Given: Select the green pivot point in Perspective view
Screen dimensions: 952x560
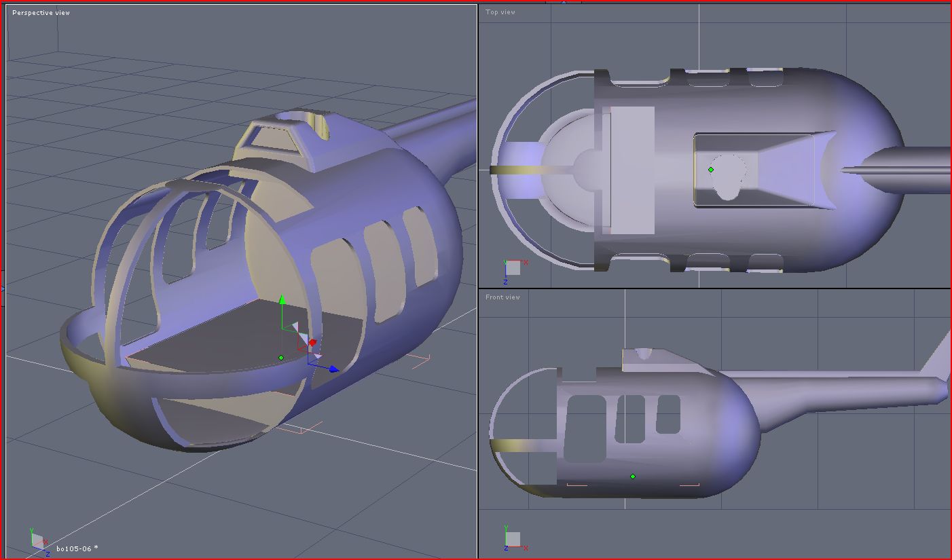Looking at the screenshot, I should (x=281, y=358).
